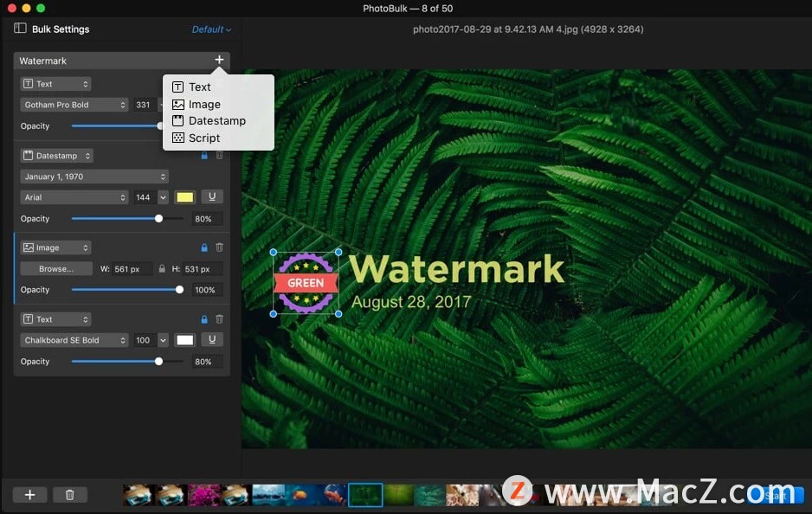Image resolution: width=812 pixels, height=514 pixels.
Task: Click the Browse... button
Action: (x=56, y=268)
